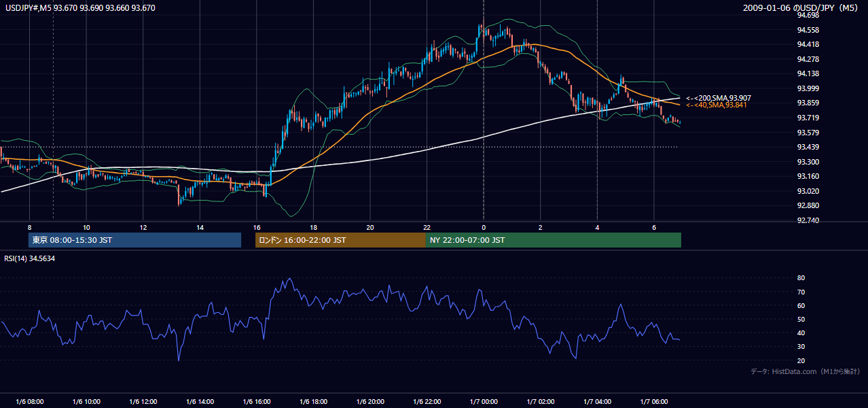Click hour tick 18 under price chart

(313, 227)
